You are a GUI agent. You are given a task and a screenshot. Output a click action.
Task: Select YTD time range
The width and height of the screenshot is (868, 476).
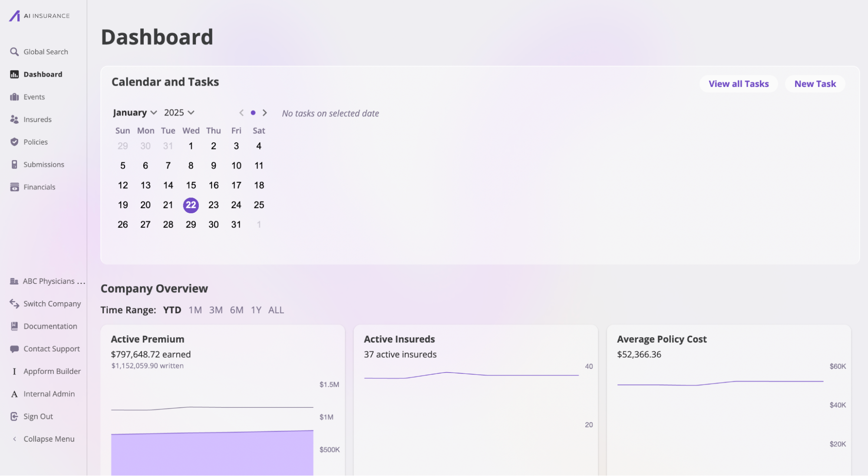click(172, 310)
